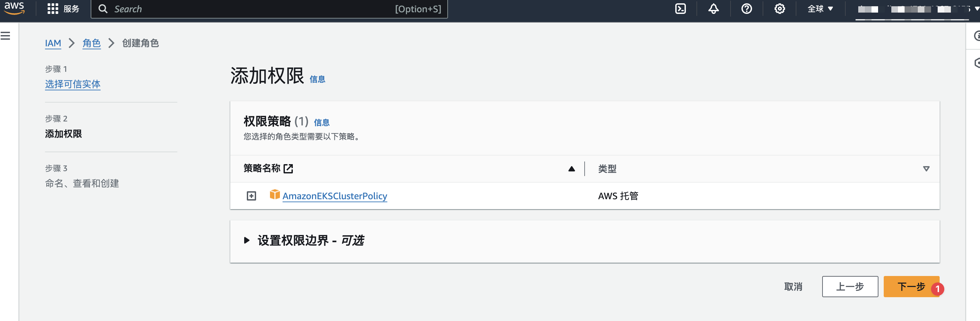Click the 信息 link beside 添加权限
980x321 pixels.
[x=317, y=79]
